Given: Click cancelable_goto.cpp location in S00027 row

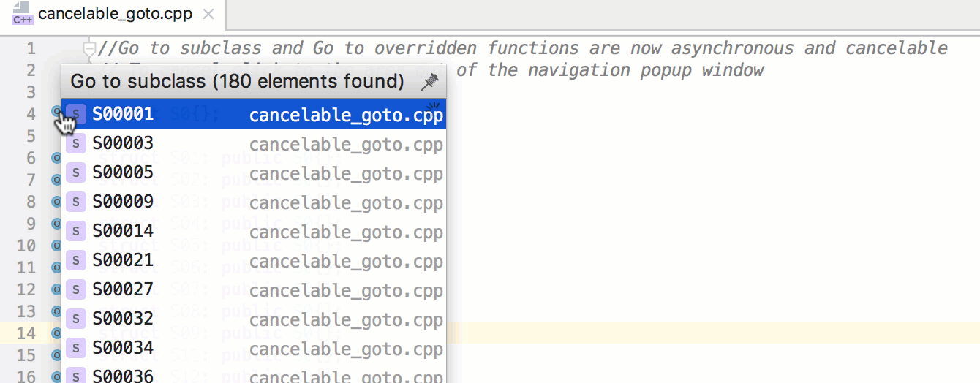Looking at the screenshot, I should pyautogui.click(x=346, y=290).
